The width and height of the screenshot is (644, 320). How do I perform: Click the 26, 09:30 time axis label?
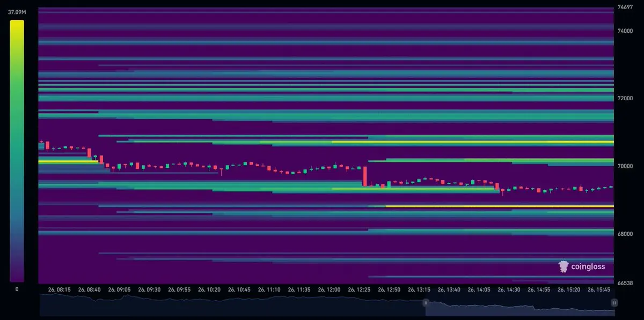(149, 289)
